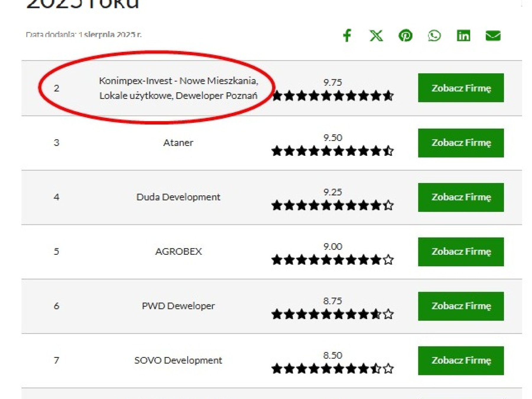This screenshot has height=399, width=532.
Task: Click the 9.00 rating score
Action: pos(332,246)
